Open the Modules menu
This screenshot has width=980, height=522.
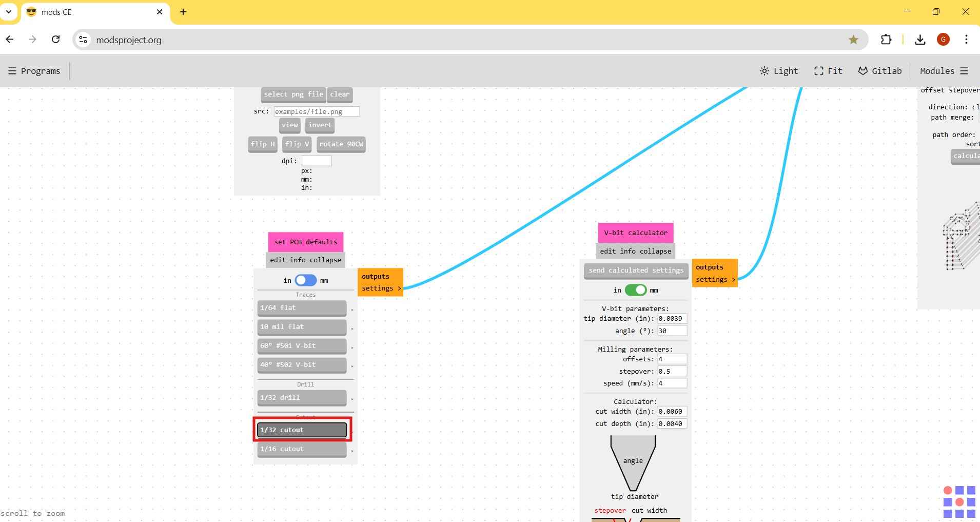(x=944, y=71)
